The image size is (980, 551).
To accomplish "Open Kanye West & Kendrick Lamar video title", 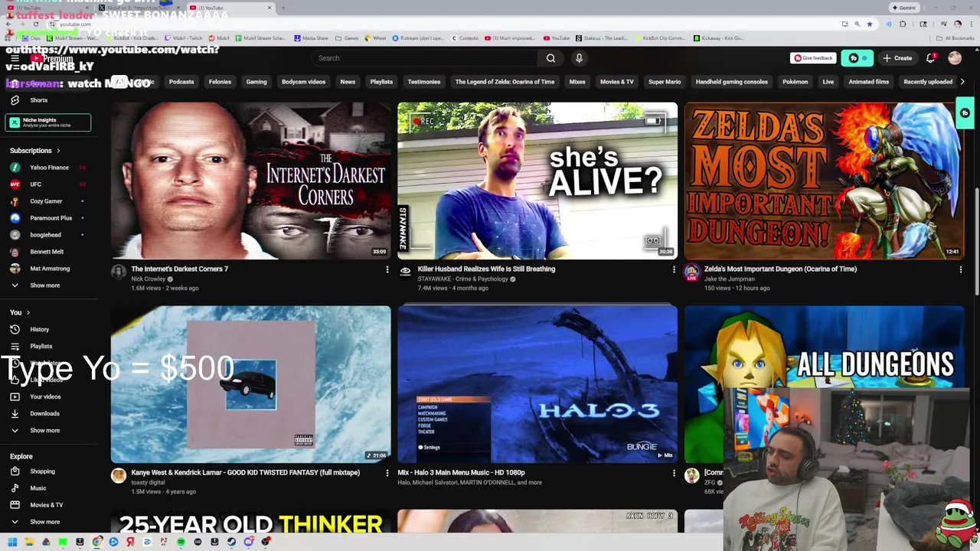I will 245,473.
